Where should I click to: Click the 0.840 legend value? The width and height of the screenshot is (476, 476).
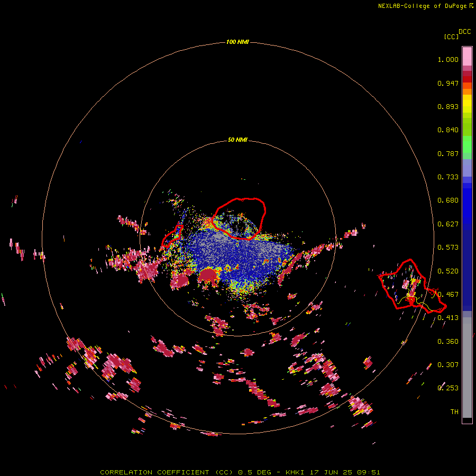[448, 130]
